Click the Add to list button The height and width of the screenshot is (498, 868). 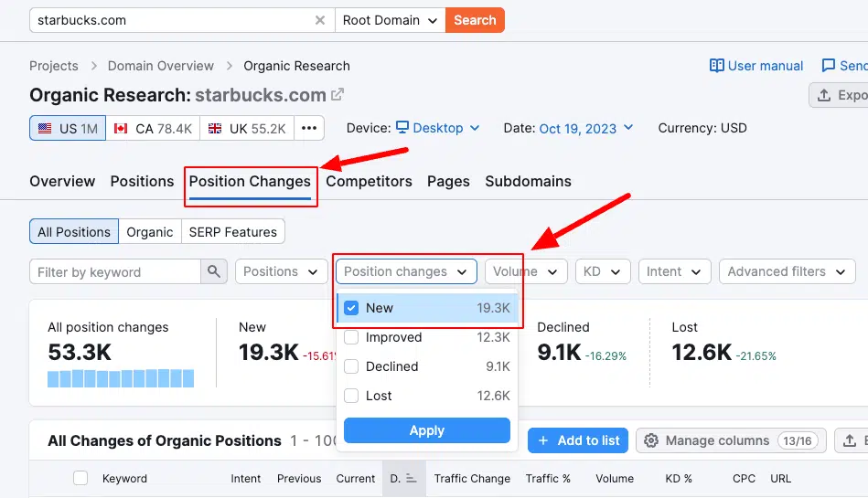578,440
